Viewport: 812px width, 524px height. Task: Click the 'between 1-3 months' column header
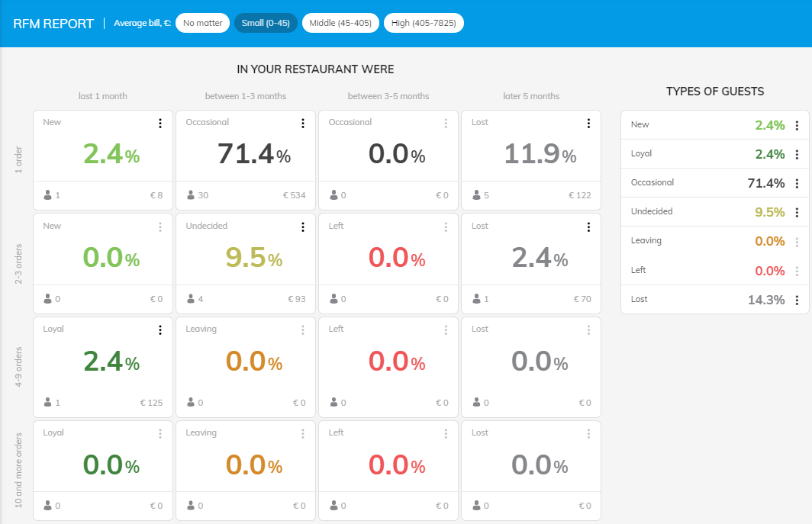(x=246, y=96)
